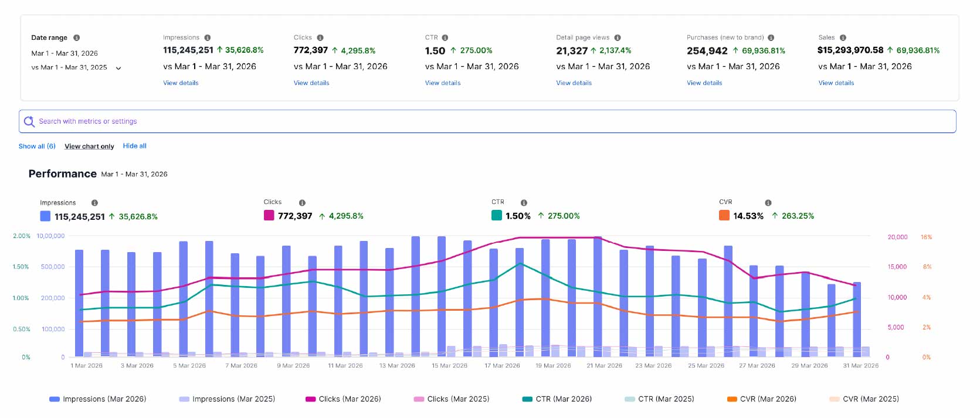This screenshot has width=980, height=418.
Task: Open View details under Detail page views
Action: pos(574,83)
